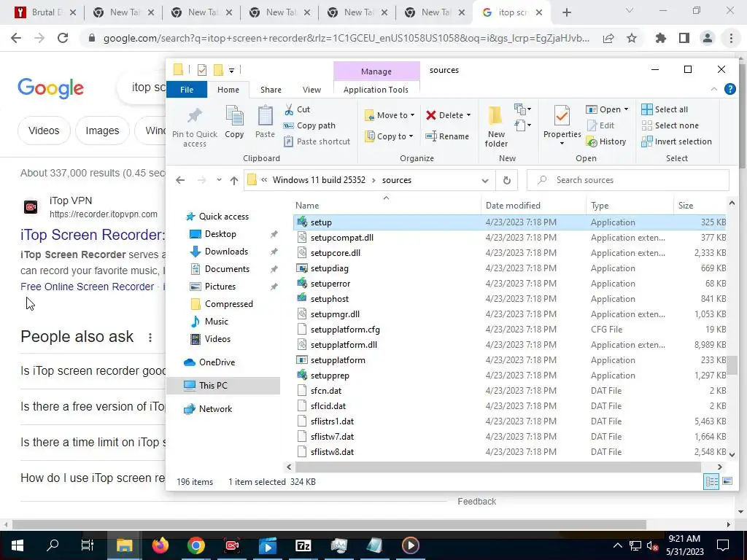Go up one folder level

pyautogui.click(x=234, y=181)
